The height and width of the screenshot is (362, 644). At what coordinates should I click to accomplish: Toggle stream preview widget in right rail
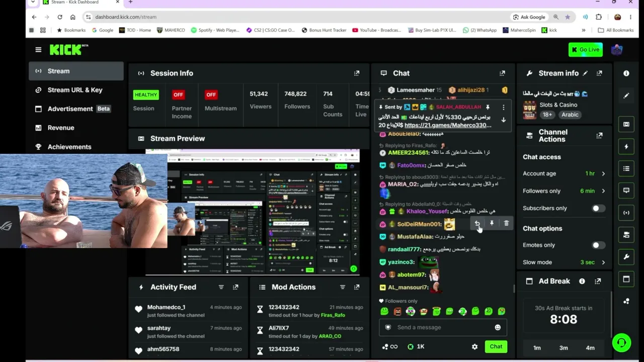[626, 124]
